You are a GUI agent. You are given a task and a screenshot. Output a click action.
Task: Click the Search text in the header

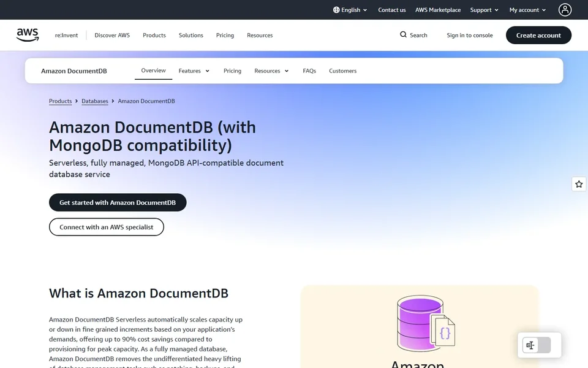click(418, 36)
